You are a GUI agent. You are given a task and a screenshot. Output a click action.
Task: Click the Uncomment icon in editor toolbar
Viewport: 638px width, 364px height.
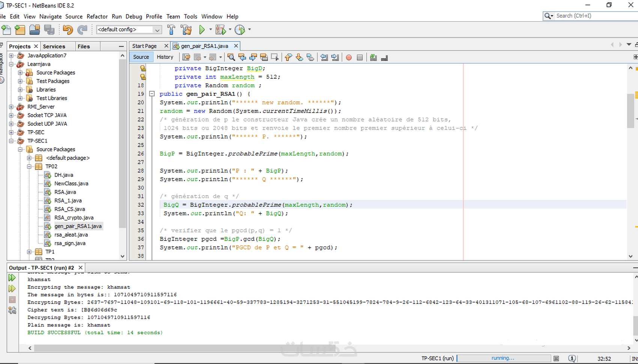(384, 57)
